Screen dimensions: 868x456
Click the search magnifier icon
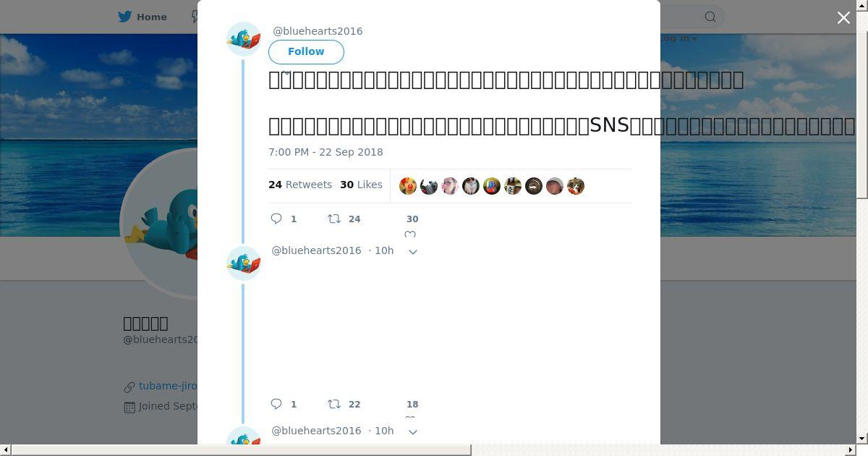tap(710, 17)
